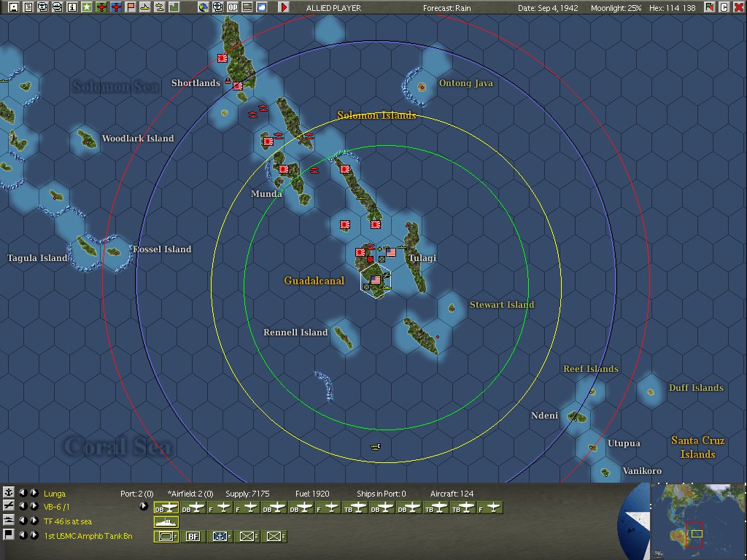This screenshot has height=560, width=747.
Task: Click the red X exit icon
Action: [x=738, y=7]
